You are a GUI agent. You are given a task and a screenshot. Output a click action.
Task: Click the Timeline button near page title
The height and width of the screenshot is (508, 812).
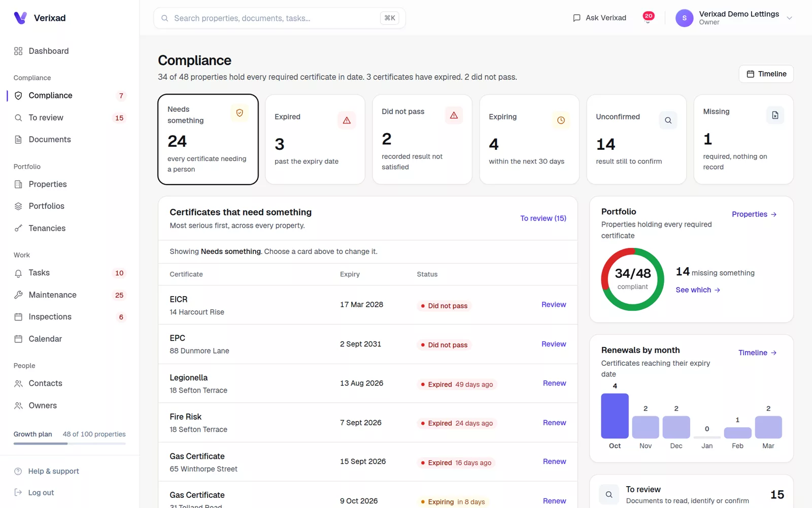tap(766, 74)
